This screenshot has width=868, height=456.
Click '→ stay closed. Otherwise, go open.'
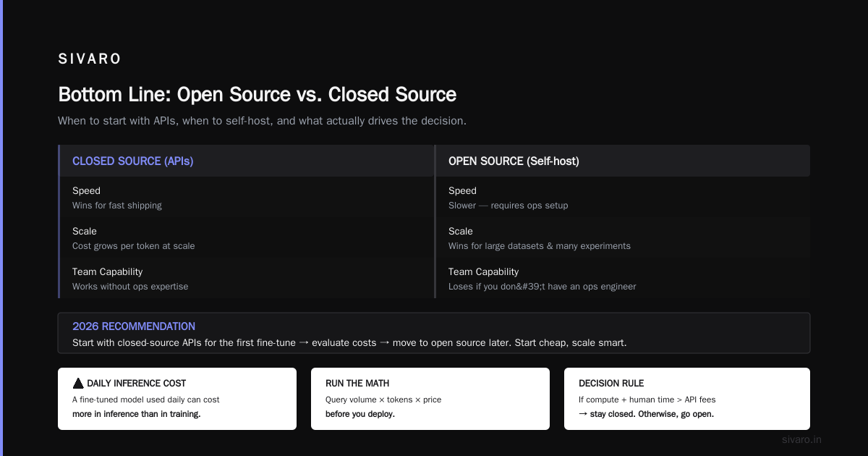click(x=646, y=414)
